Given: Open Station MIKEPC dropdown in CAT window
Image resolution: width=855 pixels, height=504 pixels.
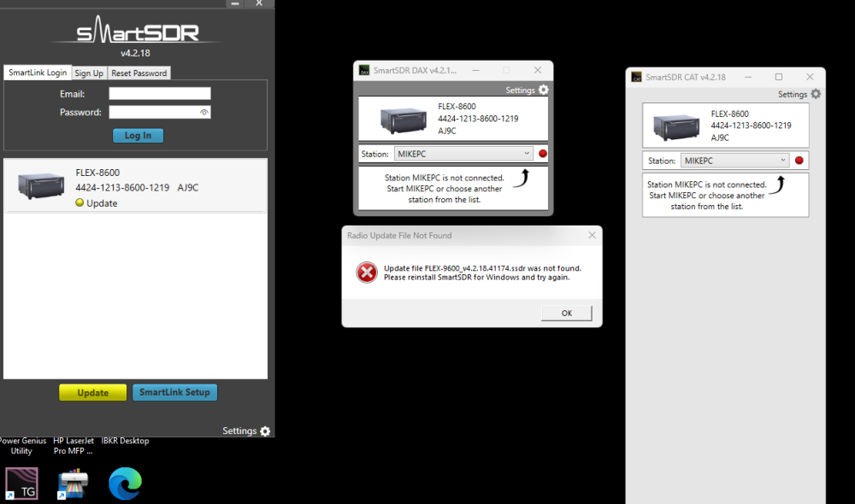Looking at the screenshot, I should pyautogui.click(x=734, y=161).
